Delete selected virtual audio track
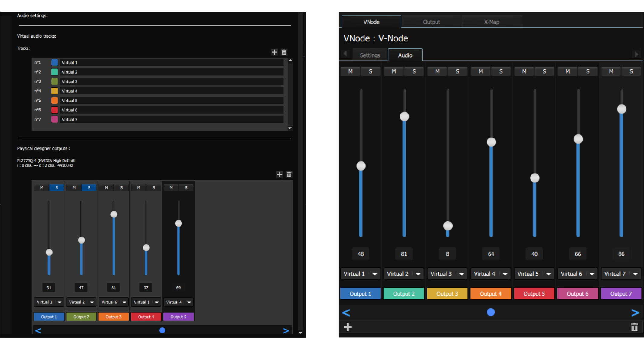Screen dimensions: 644x348 [x=284, y=52]
